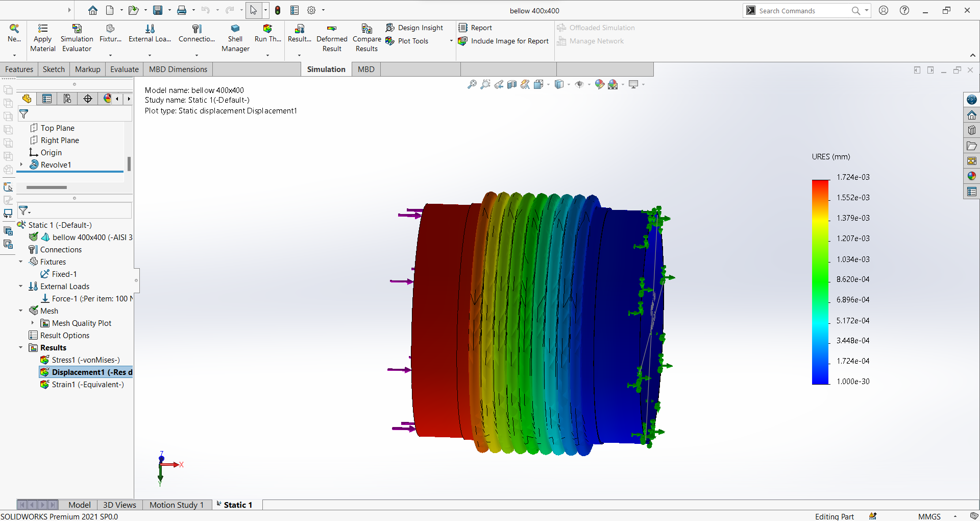Screen dimensions: 980x521
Task: Toggle the rebuild traffic light icon
Action: coord(278,10)
